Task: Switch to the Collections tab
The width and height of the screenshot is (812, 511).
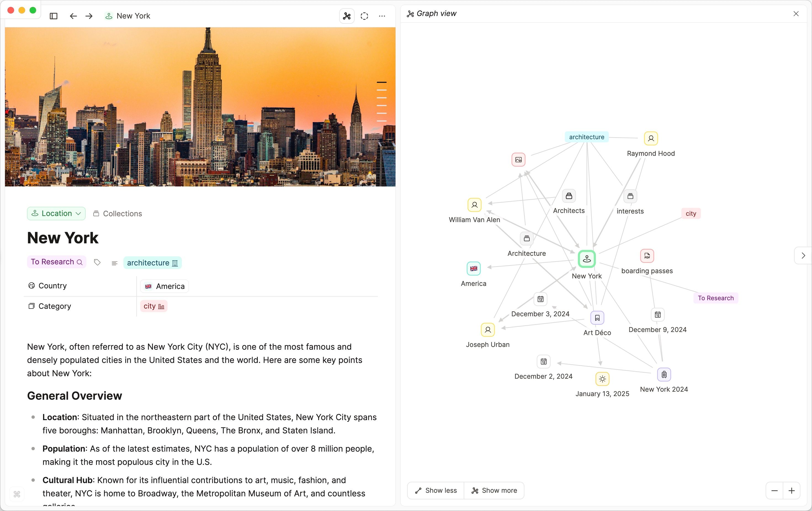Action: (x=117, y=213)
